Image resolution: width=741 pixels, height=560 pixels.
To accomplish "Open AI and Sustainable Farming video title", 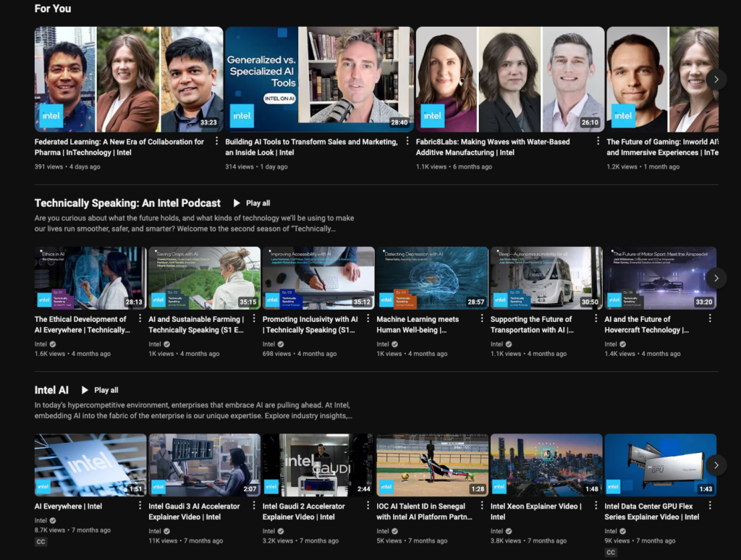I will pyautogui.click(x=196, y=325).
